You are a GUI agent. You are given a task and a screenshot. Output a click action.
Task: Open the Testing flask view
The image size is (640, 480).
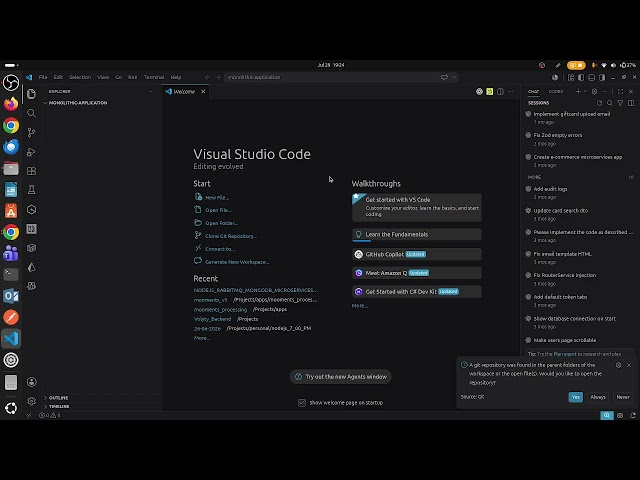tap(31, 190)
